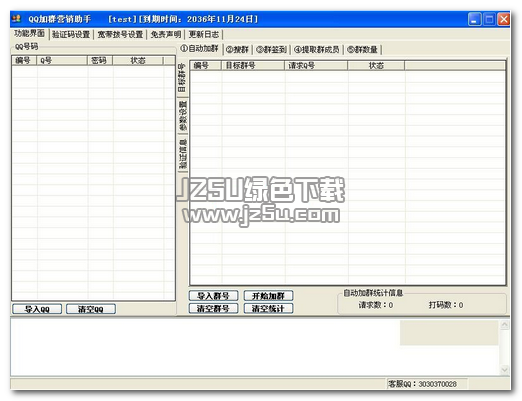Click the QQ加群营销助手 title bar icon

point(17,19)
